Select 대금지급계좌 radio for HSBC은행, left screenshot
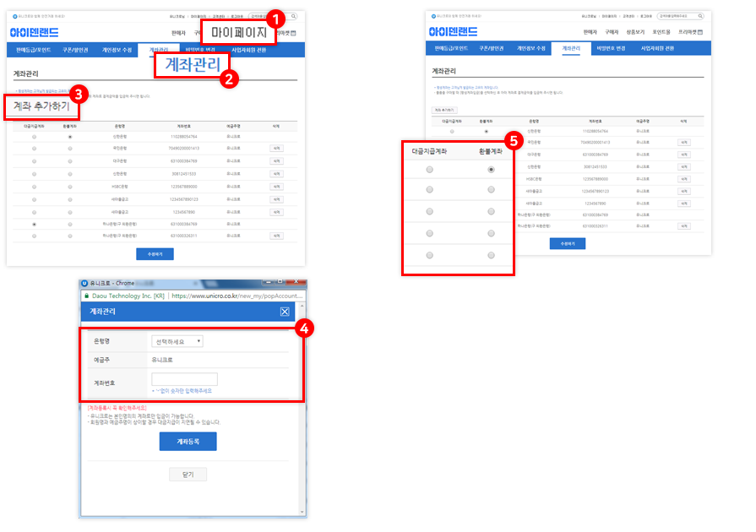 pos(35,187)
